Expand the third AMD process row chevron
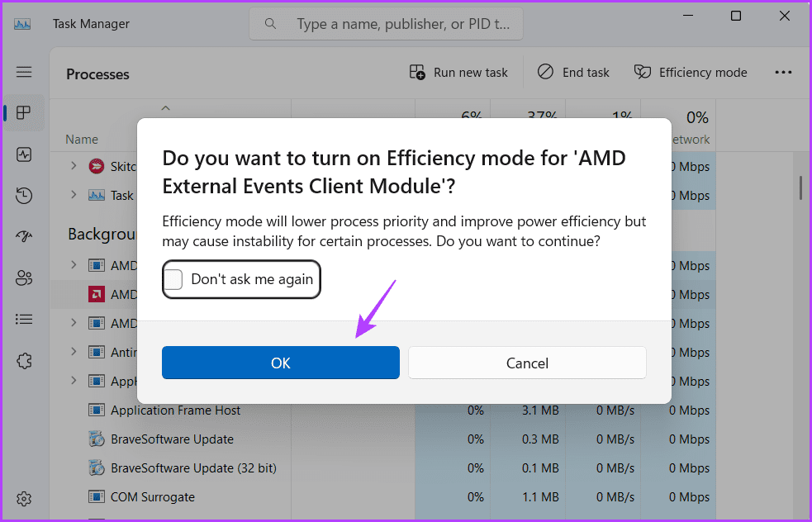812x522 pixels. pos(74,323)
